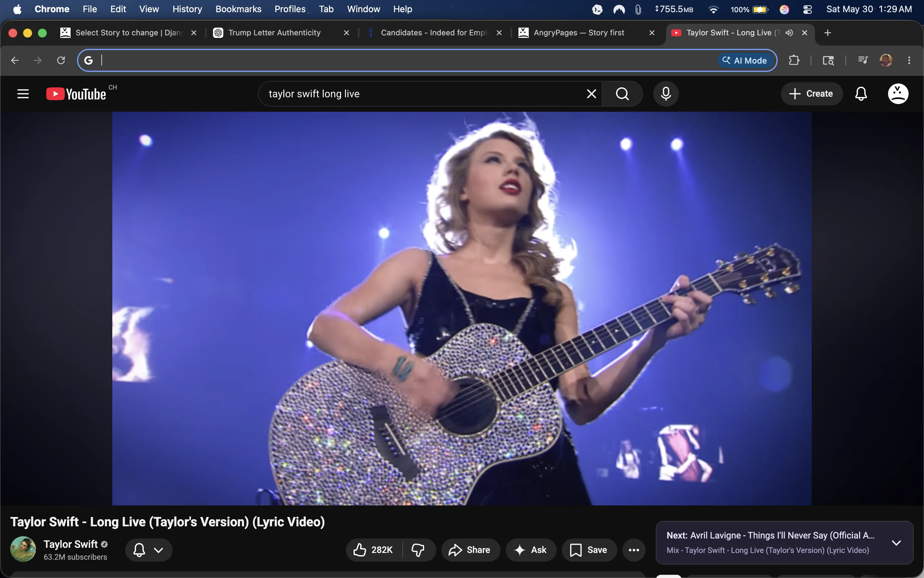Open the Edit menu
This screenshot has width=924, height=578.
tap(118, 9)
